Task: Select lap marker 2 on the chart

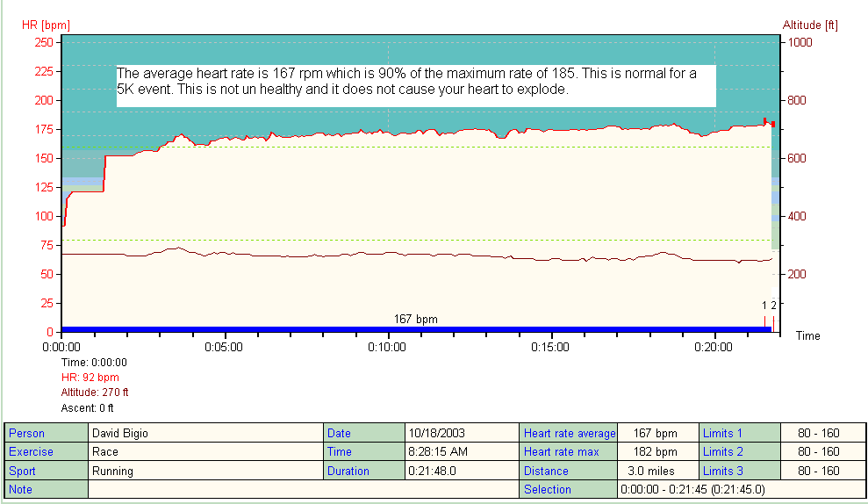Action: click(x=773, y=306)
